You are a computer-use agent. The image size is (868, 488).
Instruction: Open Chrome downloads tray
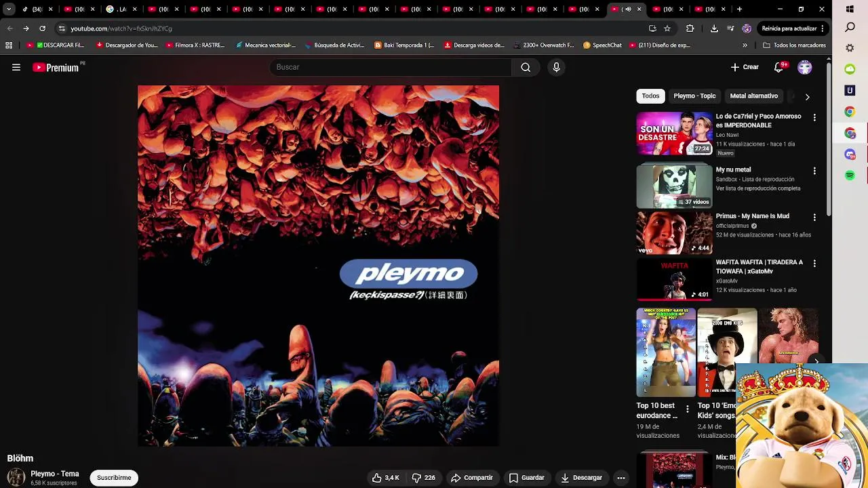(x=714, y=28)
